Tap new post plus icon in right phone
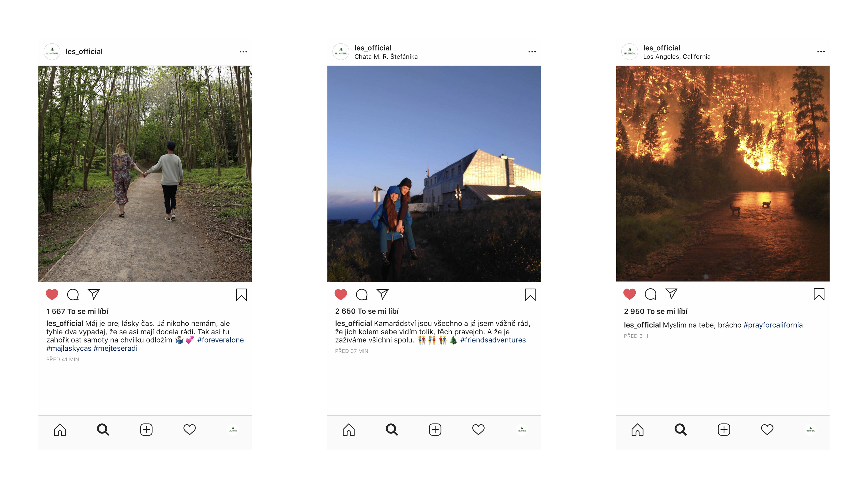Screen dimensions: 868x488 [724, 429]
